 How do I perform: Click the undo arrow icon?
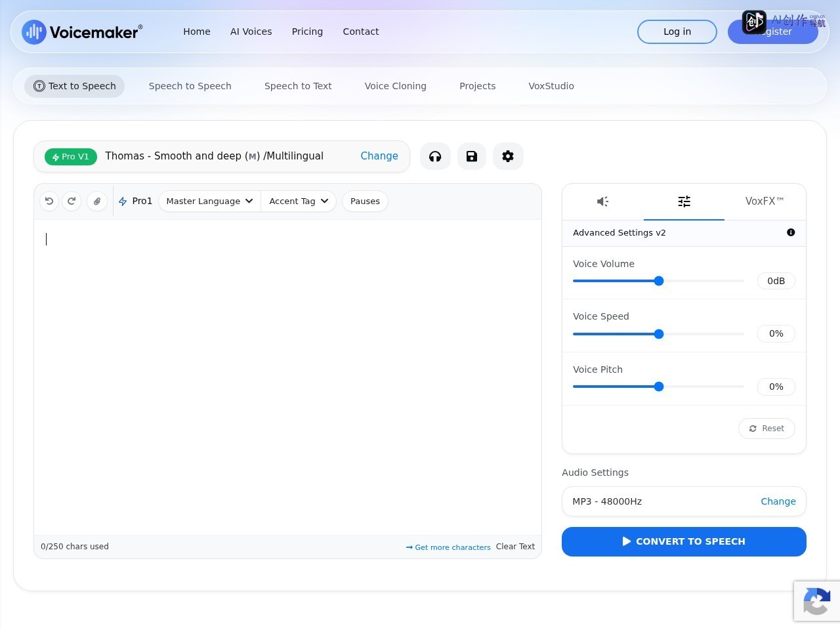(x=49, y=201)
